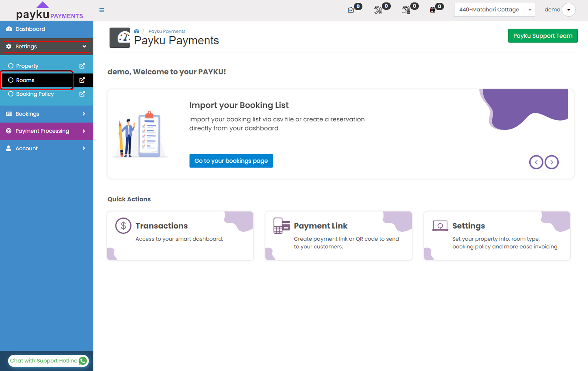Click the breadcrumb home dashboard icon
The image size is (588, 371).
(x=137, y=31)
